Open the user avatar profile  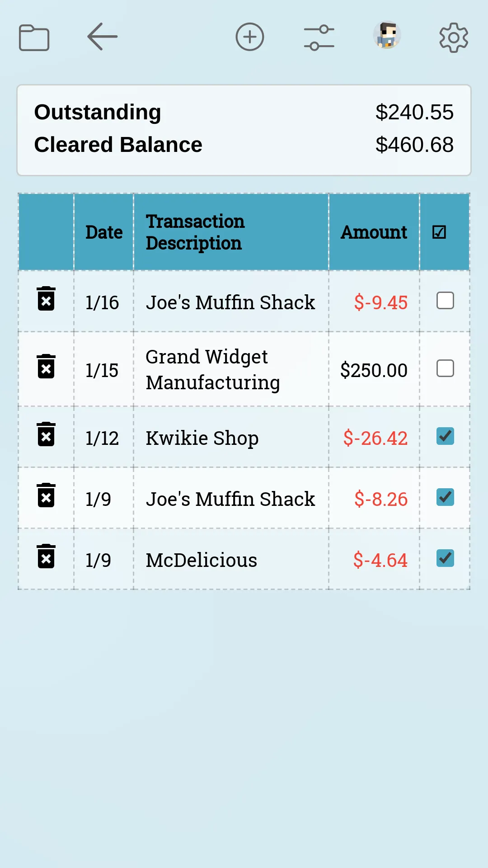(x=387, y=35)
